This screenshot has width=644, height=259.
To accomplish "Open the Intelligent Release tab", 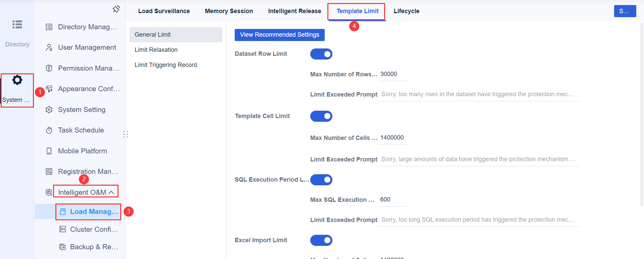I will pyautogui.click(x=294, y=11).
